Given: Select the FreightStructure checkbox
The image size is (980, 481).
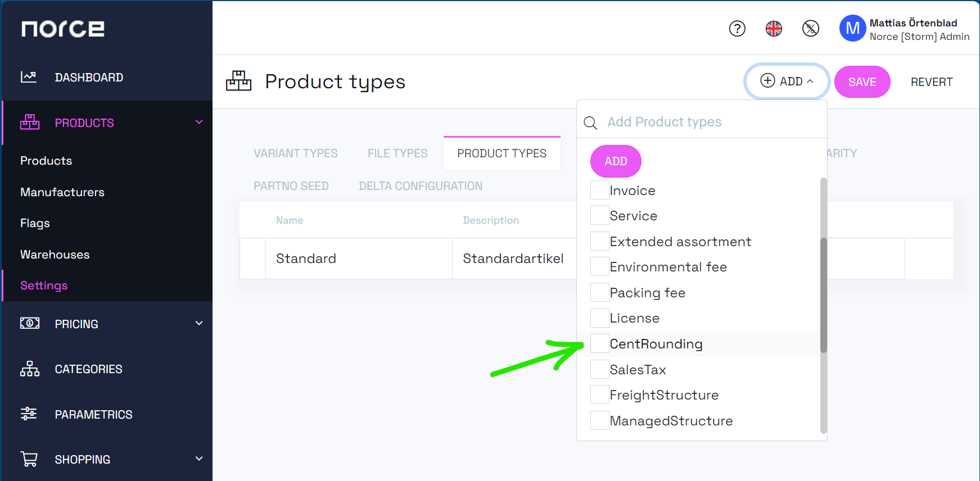Looking at the screenshot, I should click(x=600, y=394).
